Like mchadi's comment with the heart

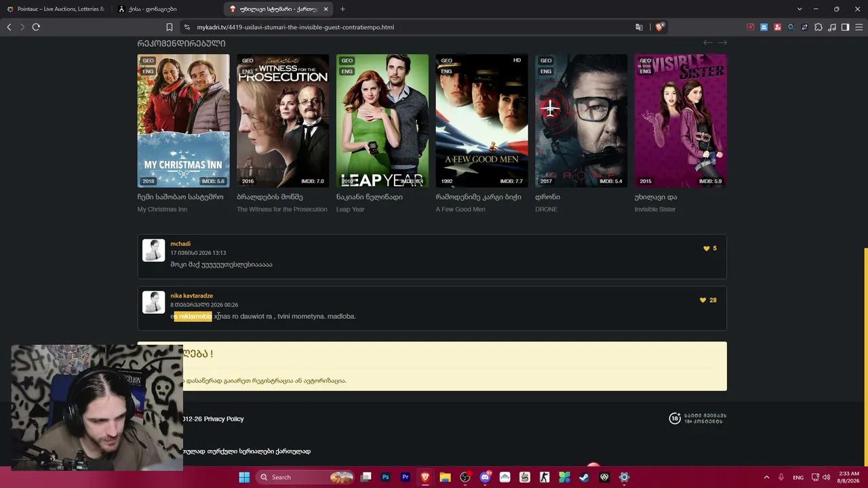click(x=707, y=249)
